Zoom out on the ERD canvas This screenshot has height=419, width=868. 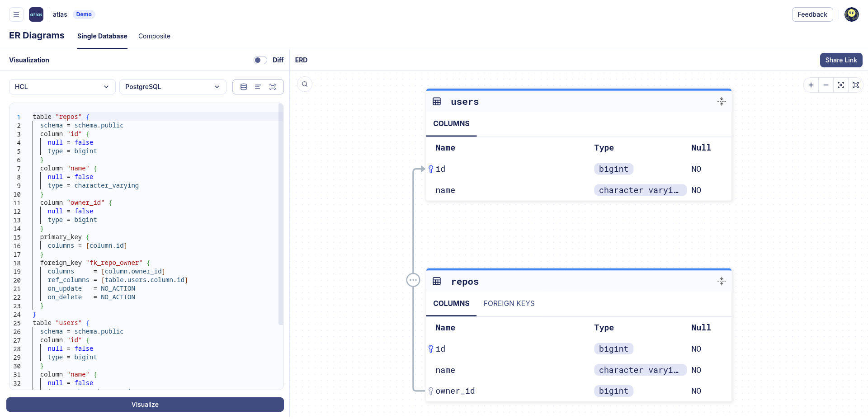coord(826,85)
